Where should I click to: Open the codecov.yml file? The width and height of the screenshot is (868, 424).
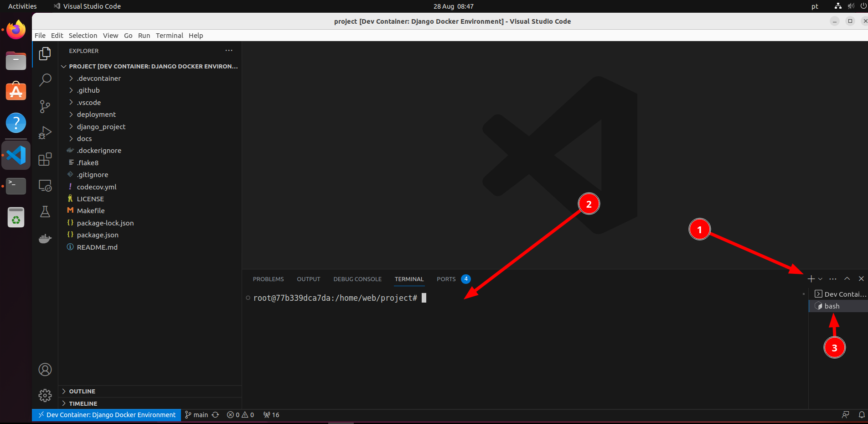[150, 187]
